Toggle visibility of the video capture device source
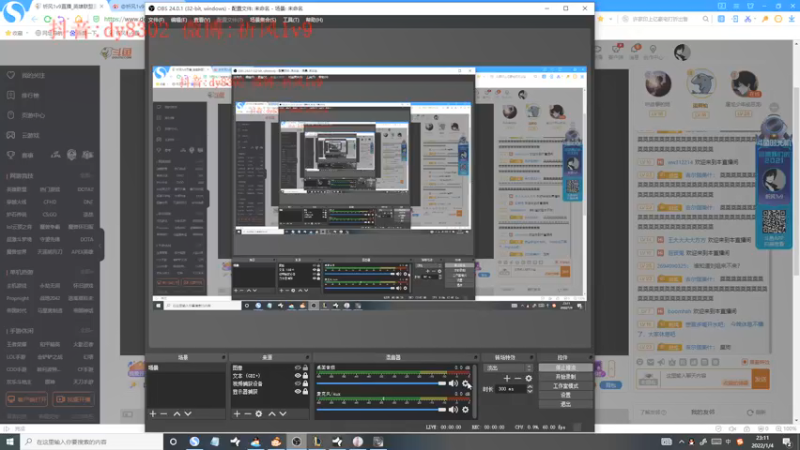This screenshot has height=450, width=800. tap(297, 383)
